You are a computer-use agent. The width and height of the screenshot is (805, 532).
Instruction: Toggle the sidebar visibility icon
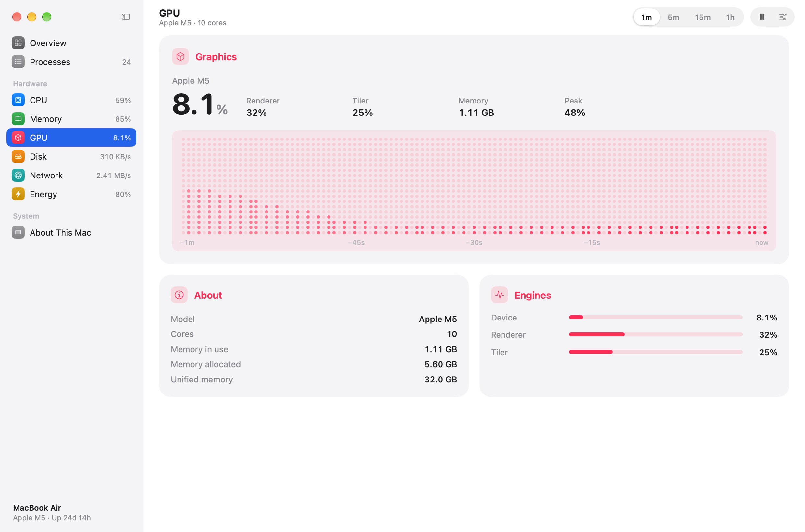[x=126, y=17]
